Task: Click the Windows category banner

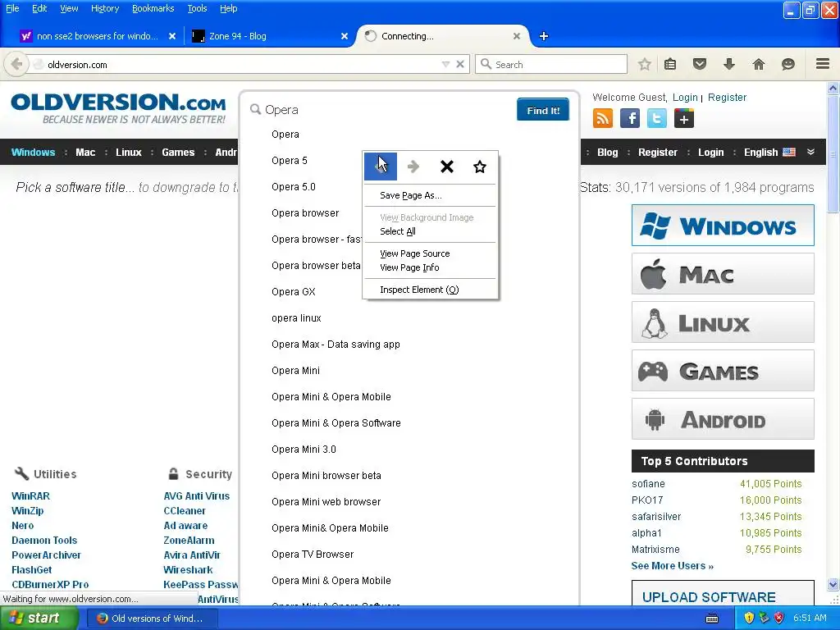Action: (x=723, y=225)
